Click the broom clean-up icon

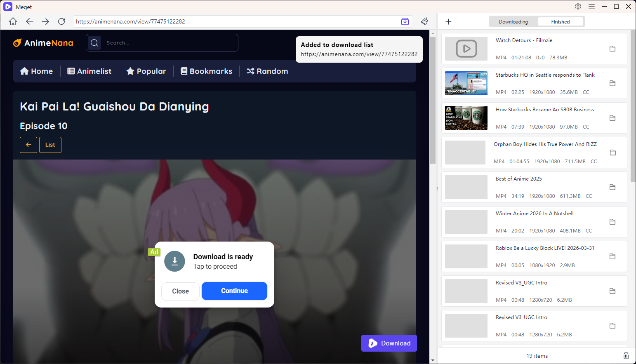(x=424, y=21)
